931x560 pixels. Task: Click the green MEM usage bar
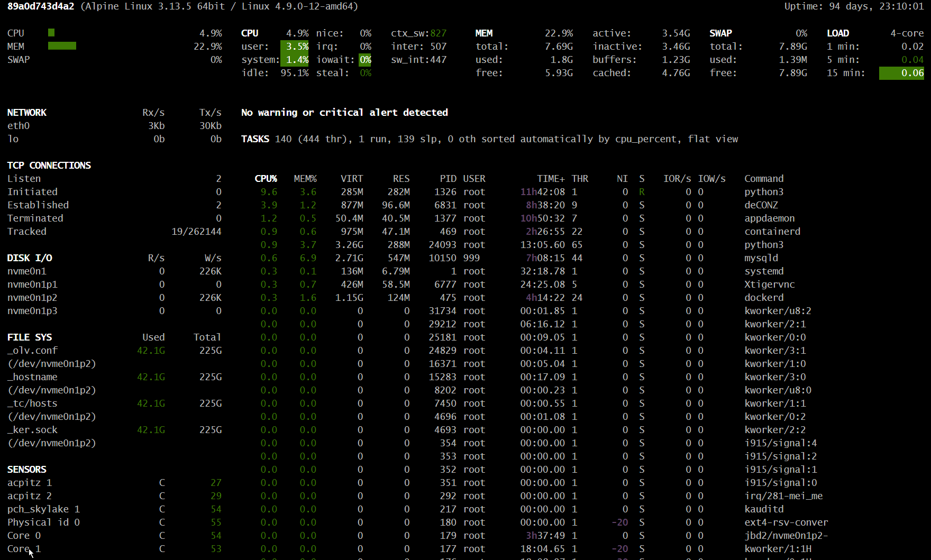tap(62, 46)
